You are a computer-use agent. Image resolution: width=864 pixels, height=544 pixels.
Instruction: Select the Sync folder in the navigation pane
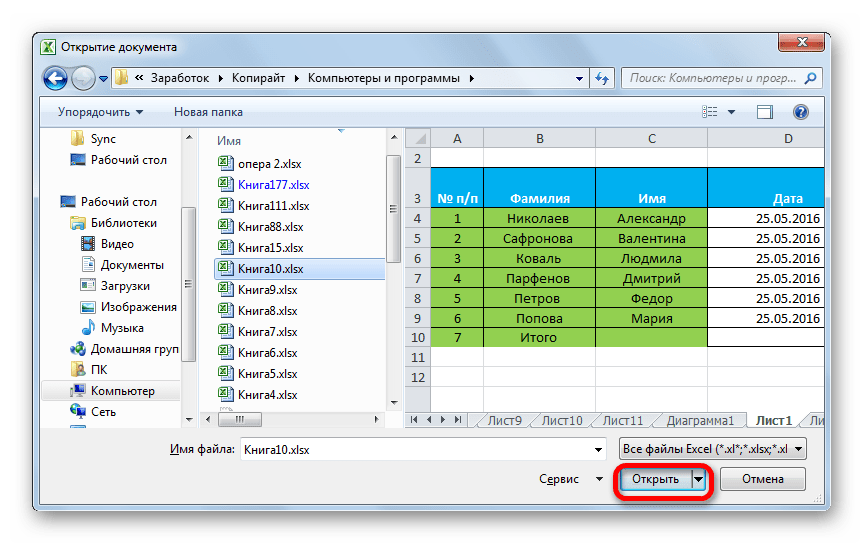[x=93, y=139]
